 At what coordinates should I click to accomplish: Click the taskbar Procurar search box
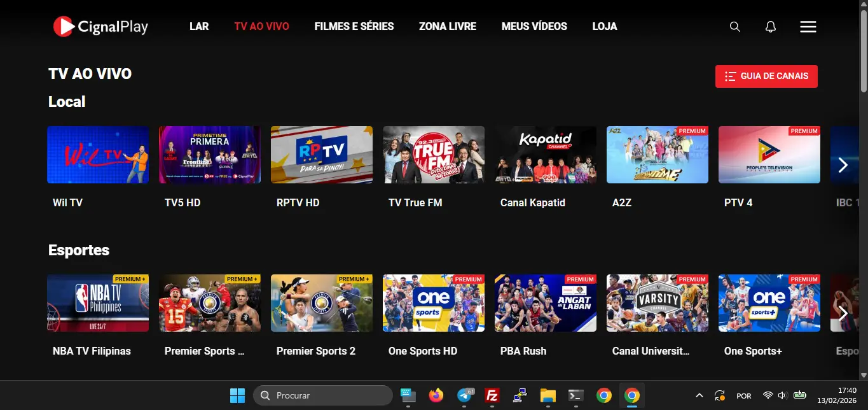click(323, 395)
